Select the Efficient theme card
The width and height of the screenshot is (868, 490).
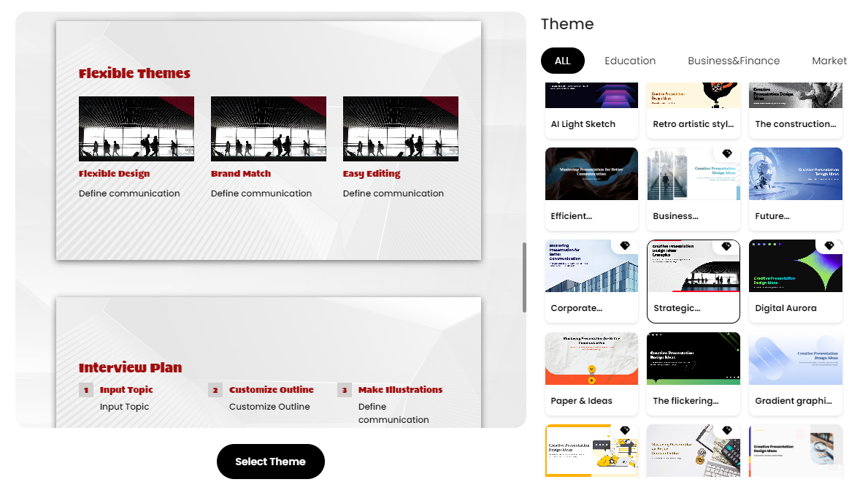click(591, 189)
